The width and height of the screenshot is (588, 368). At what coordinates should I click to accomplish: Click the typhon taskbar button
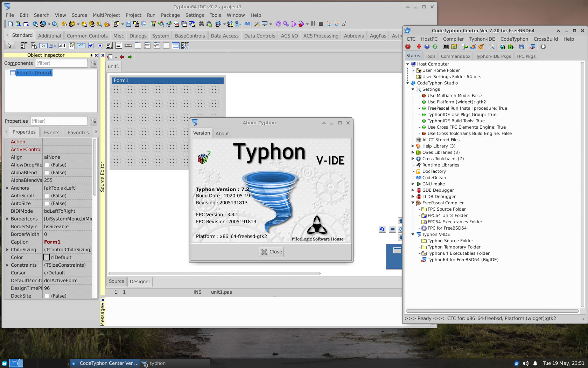tap(175, 363)
